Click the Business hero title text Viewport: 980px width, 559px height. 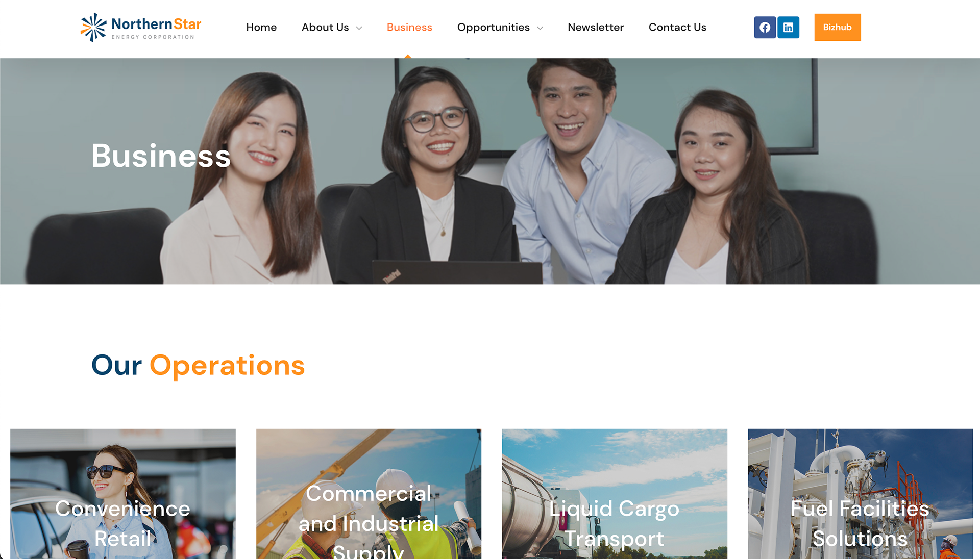coord(161,156)
